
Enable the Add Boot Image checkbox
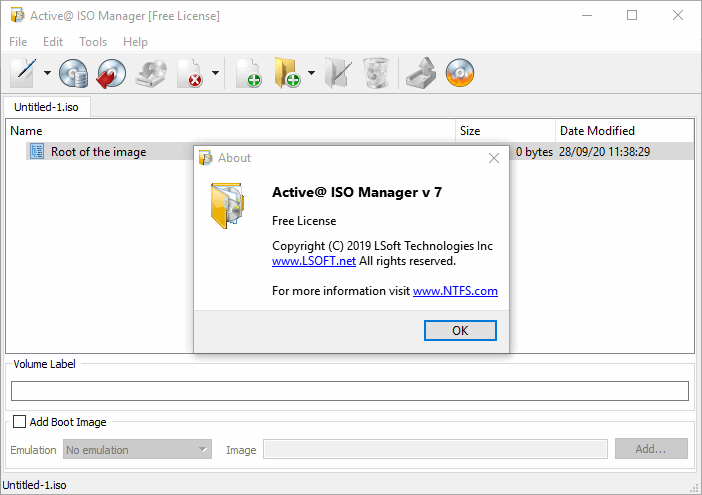click(19, 422)
